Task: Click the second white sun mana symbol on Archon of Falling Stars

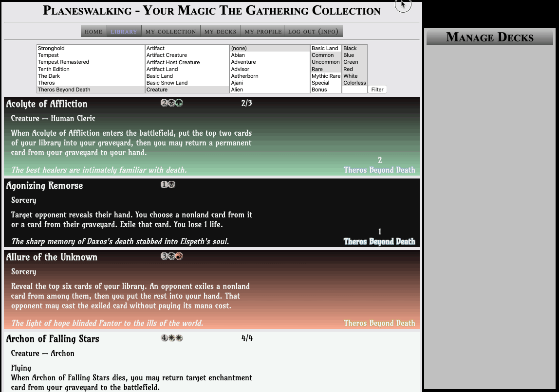Action: (x=179, y=338)
